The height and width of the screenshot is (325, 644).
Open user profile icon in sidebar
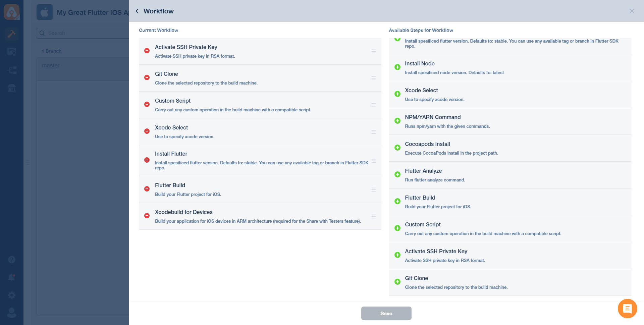coord(12,313)
